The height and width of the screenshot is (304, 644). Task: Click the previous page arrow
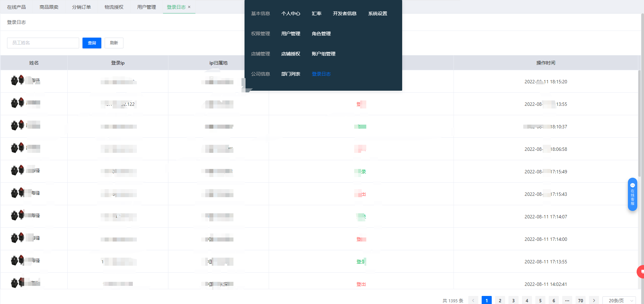[x=473, y=300]
